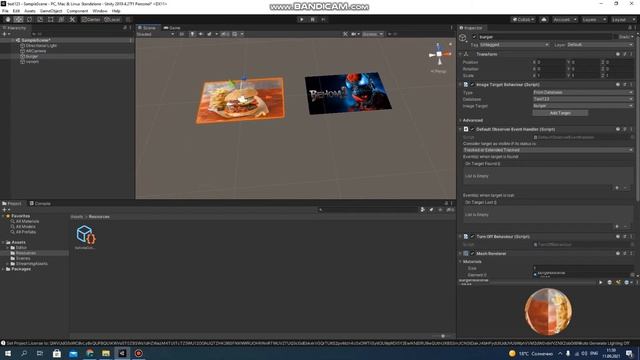Add an On Target Found event
The height and width of the screenshot is (360, 640).
617,188
